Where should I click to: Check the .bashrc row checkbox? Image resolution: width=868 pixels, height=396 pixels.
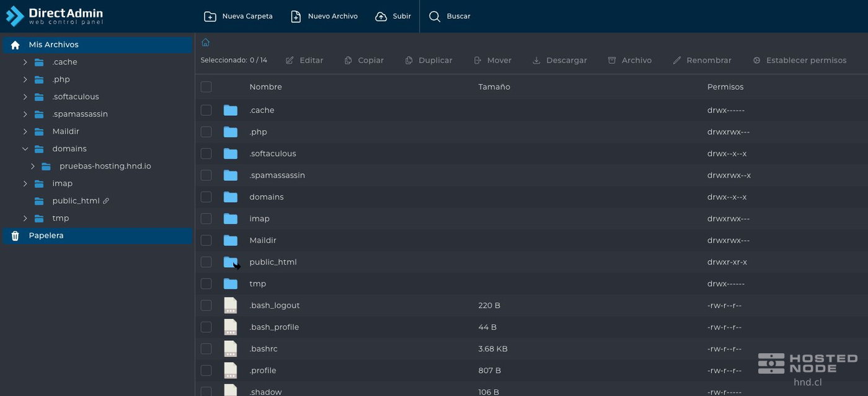(206, 349)
